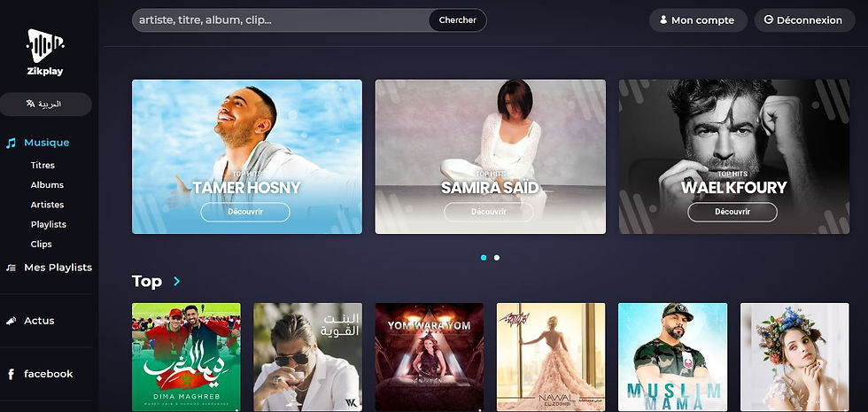Open the Muslim Mama album cover
The width and height of the screenshot is (868, 412).
pyautogui.click(x=672, y=357)
